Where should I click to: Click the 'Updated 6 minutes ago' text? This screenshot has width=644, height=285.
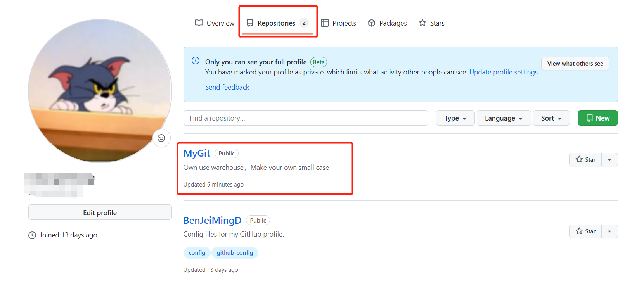point(213,185)
